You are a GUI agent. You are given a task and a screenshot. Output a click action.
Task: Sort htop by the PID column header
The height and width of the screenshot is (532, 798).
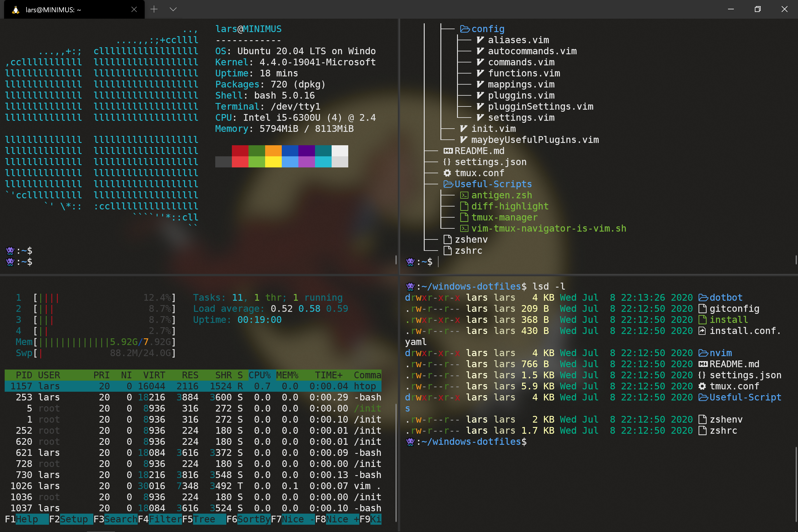pos(24,375)
